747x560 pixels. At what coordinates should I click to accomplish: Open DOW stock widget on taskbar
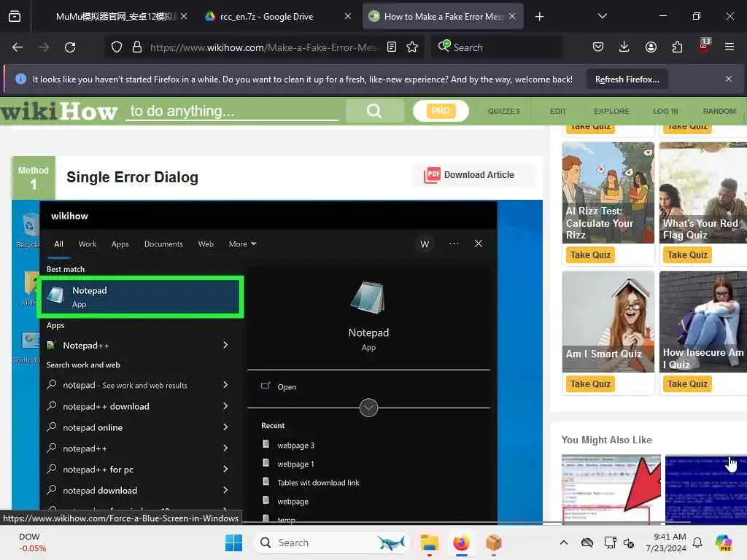[32, 542]
